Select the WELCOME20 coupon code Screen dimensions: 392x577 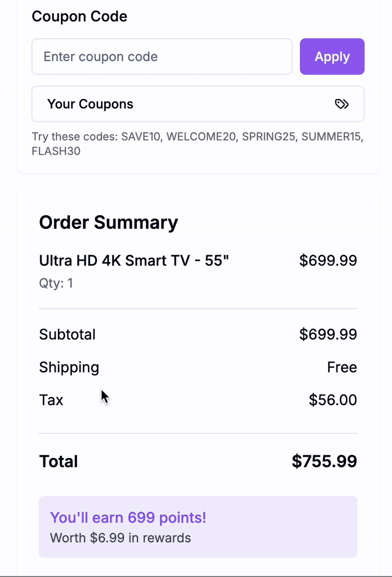click(202, 137)
